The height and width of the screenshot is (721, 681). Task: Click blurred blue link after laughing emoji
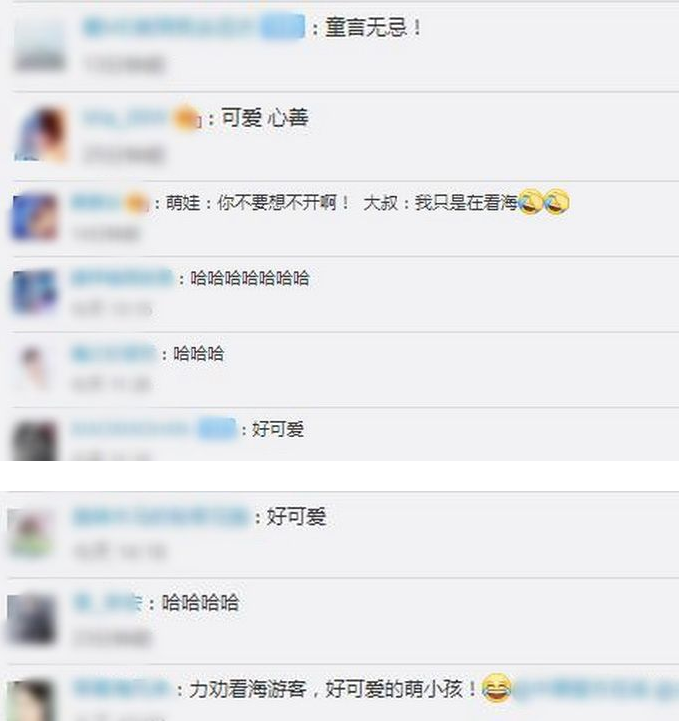(596, 689)
